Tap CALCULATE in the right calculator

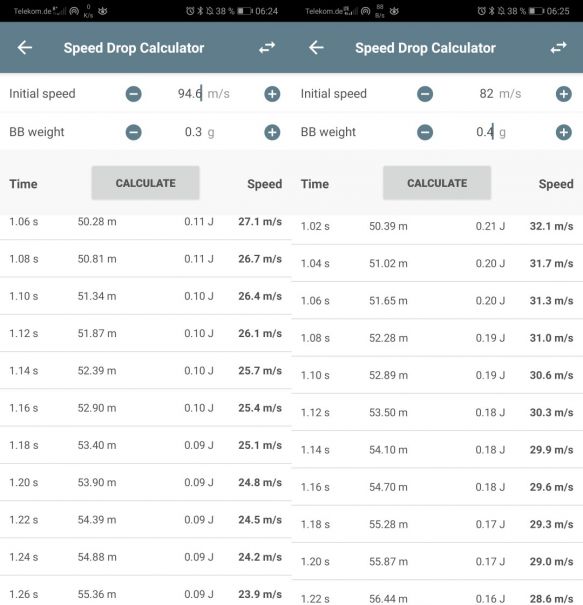click(x=437, y=183)
